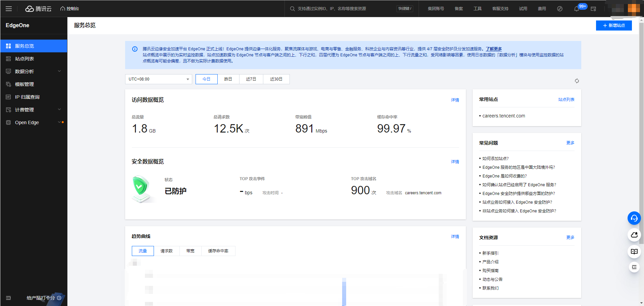Open the UTC+08:00 timezone dropdown

coord(159,79)
